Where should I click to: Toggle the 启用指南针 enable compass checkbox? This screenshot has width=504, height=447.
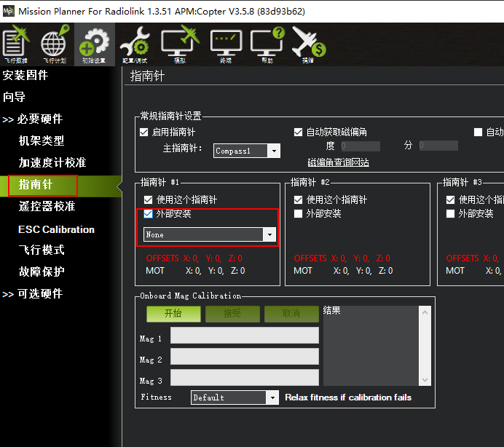coord(144,132)
